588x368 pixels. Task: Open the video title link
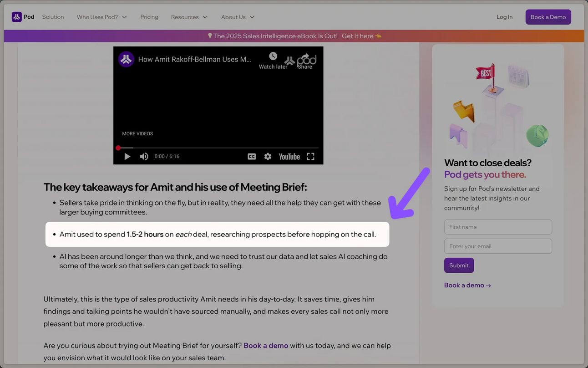(194, 59)
